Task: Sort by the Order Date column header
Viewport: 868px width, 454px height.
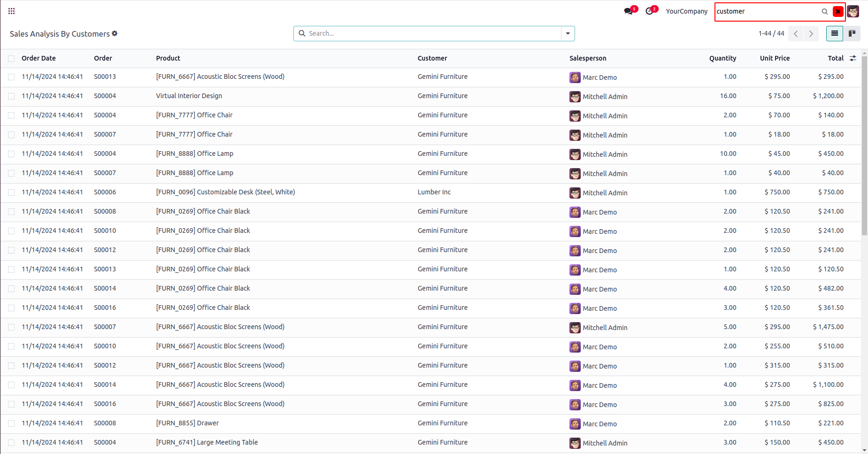Action: click(x=38, y=58)
